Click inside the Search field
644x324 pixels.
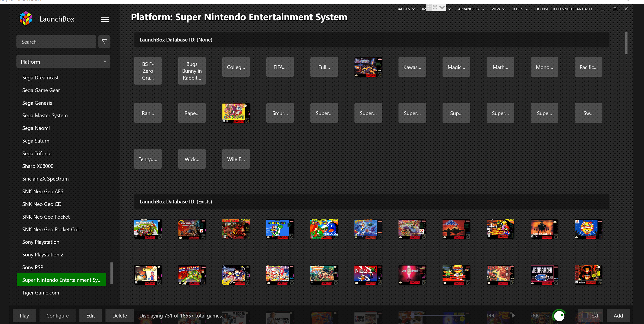click(56, 42)
